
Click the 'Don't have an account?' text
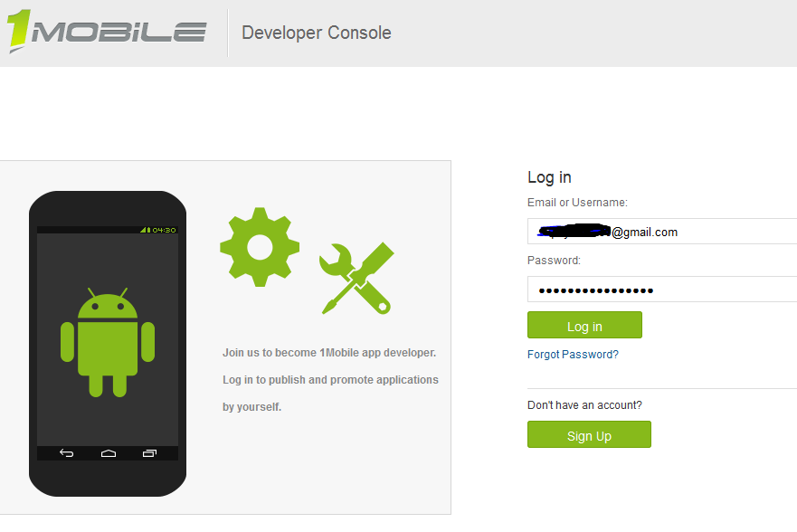(584, 405)
